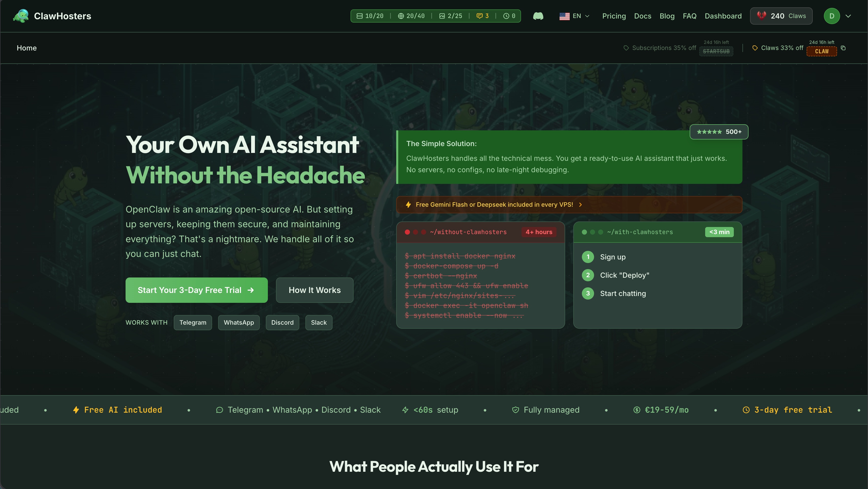Start Your 3-Day Free Trial
Image resolution: width=868 pixels, height=489 pixels.
click(196, 290)
